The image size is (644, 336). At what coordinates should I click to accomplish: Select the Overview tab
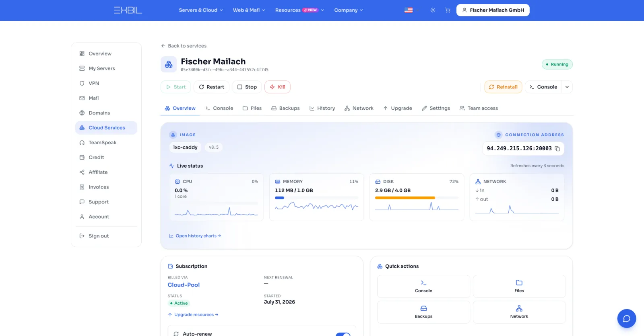[180, 108]
